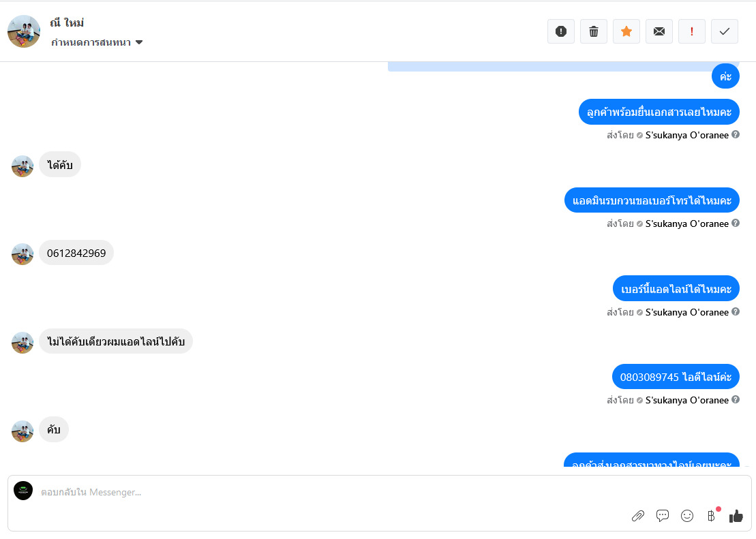Open contact profile picture in header
This screenshot has width=756, height=539.
(24, 31)
